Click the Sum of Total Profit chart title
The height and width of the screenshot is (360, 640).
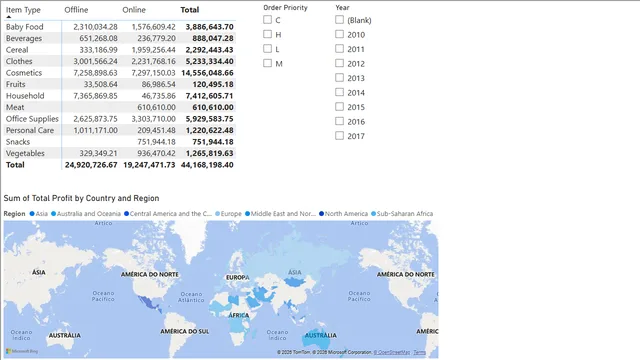click(81, 198)
